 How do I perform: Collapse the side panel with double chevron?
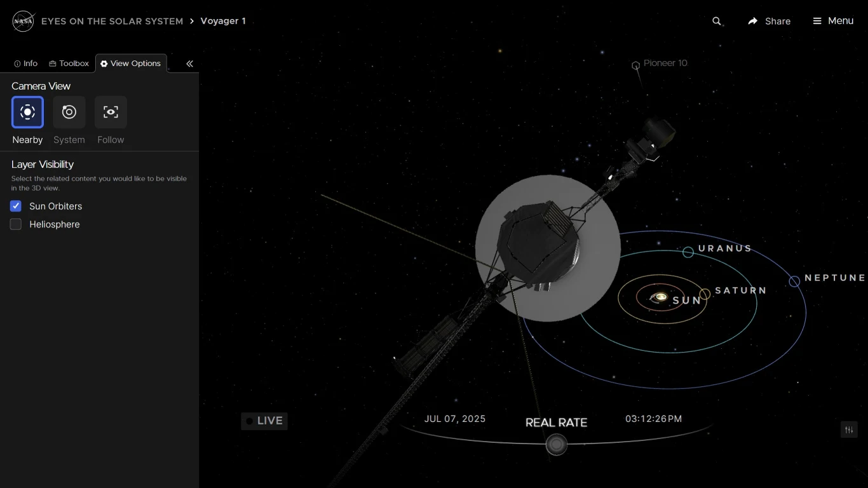189,64
